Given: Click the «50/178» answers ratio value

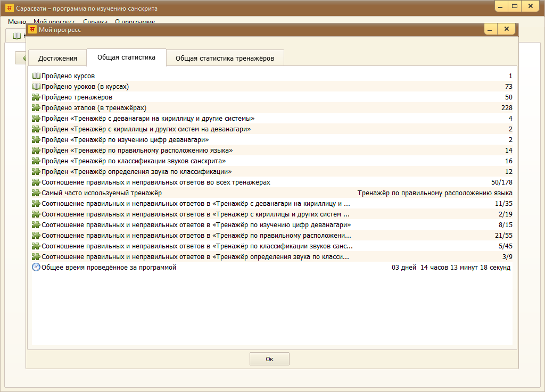Looking at the screenshot, I should pyautogui.click(x=501, y=182).
